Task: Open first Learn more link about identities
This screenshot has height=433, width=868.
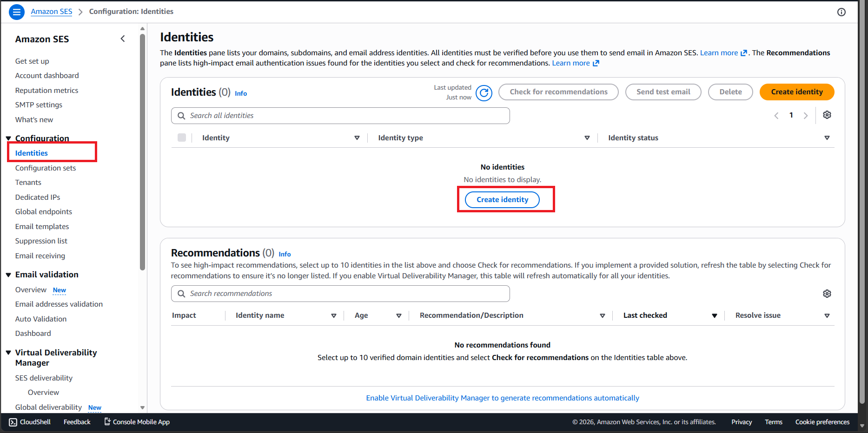Action: click(723, 53)
